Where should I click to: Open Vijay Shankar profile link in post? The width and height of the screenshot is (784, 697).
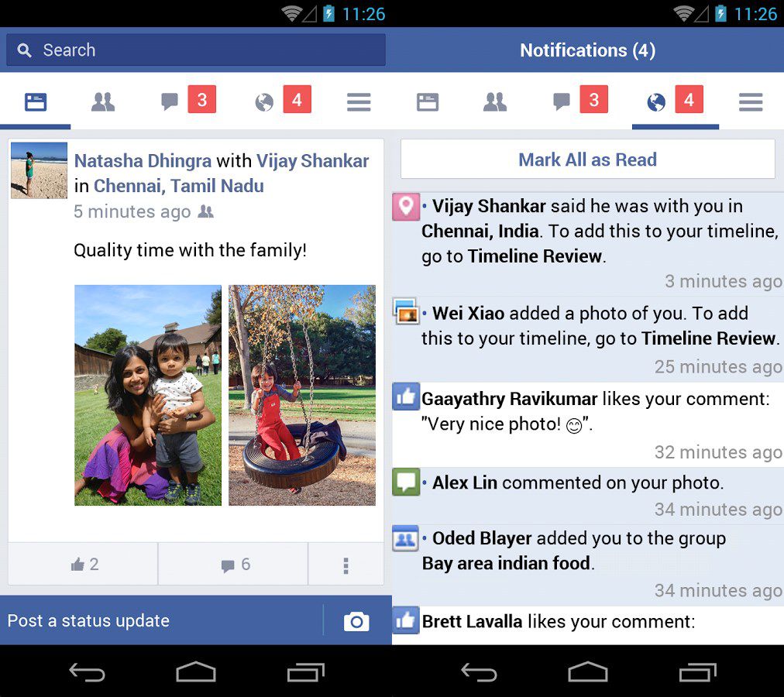click(x=312, y=161)
